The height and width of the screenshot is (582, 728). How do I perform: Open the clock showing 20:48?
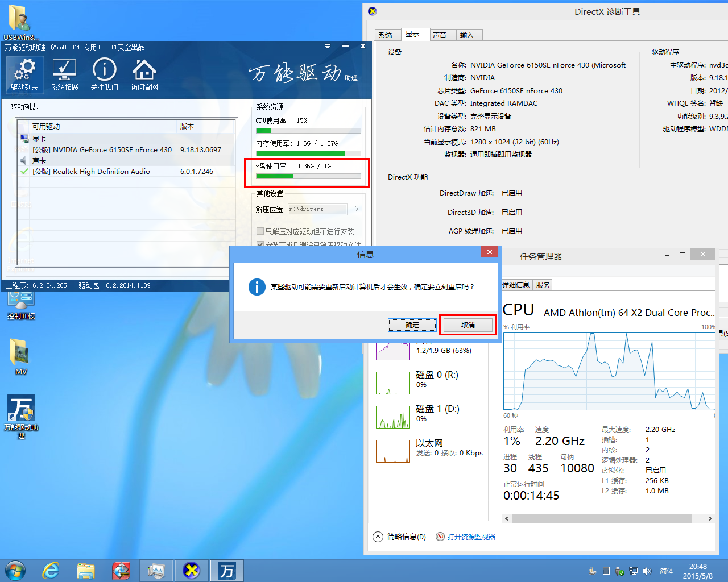click(x=698, y=571)
